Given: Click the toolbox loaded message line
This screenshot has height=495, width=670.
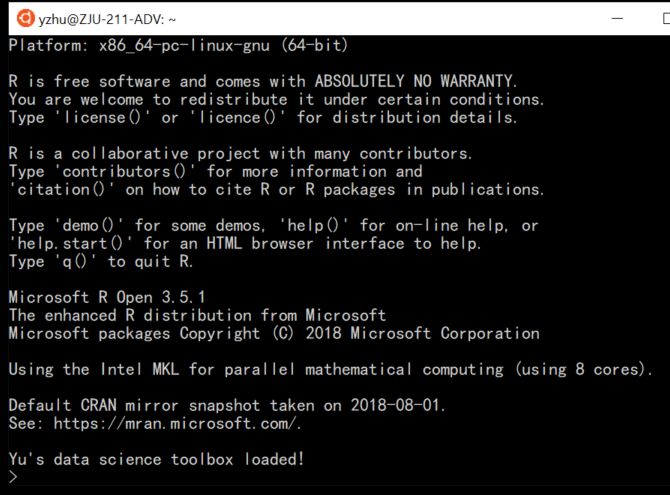Looking at the screenshot, I should click(156, 460).
